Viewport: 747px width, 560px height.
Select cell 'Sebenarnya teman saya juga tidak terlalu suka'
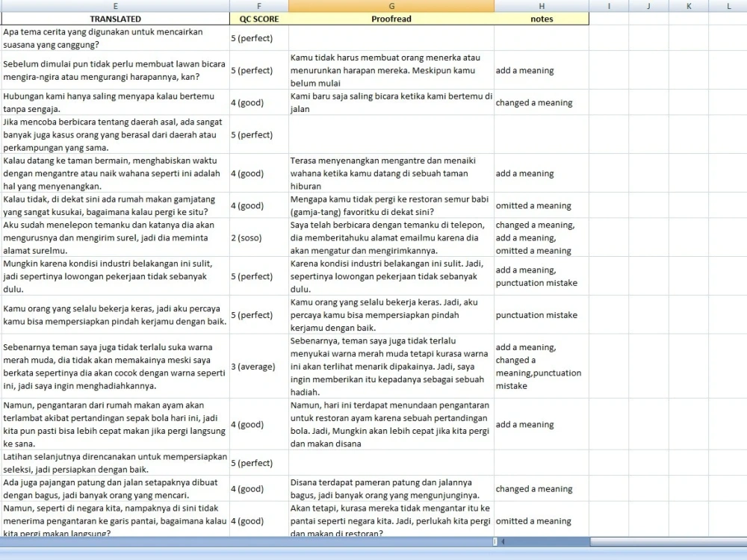click(115, 366)
